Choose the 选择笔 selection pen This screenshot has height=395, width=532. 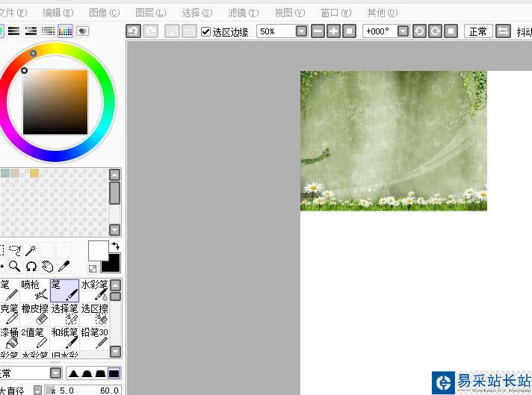[64, 314]
